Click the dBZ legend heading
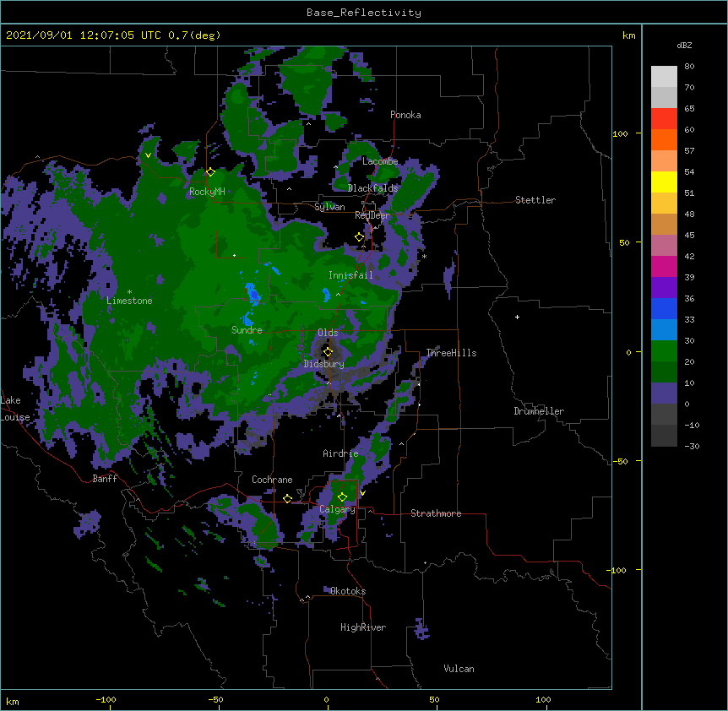 pos(684,45)
